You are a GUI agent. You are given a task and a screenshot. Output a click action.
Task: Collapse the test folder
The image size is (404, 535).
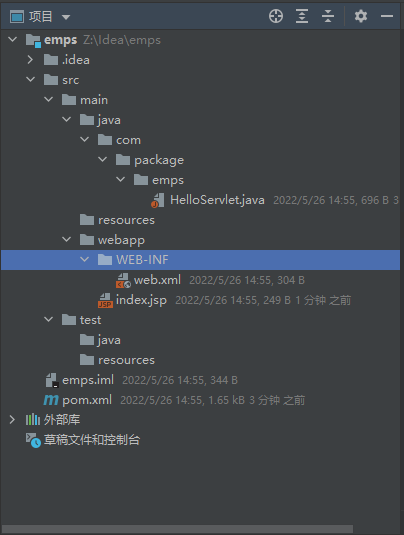[48, 320]
